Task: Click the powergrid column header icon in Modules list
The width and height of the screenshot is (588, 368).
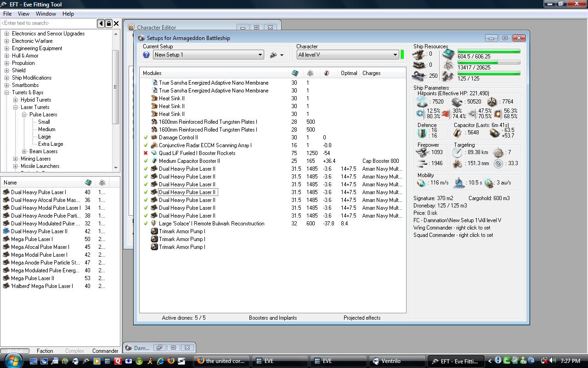Action: [x=310, y=73]
